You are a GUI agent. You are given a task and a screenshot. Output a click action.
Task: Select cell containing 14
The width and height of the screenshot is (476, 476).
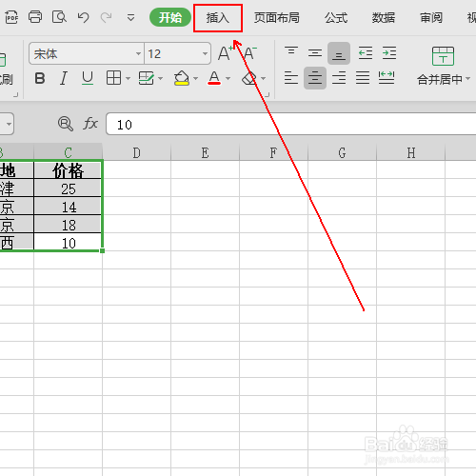[x=68, y=207]
